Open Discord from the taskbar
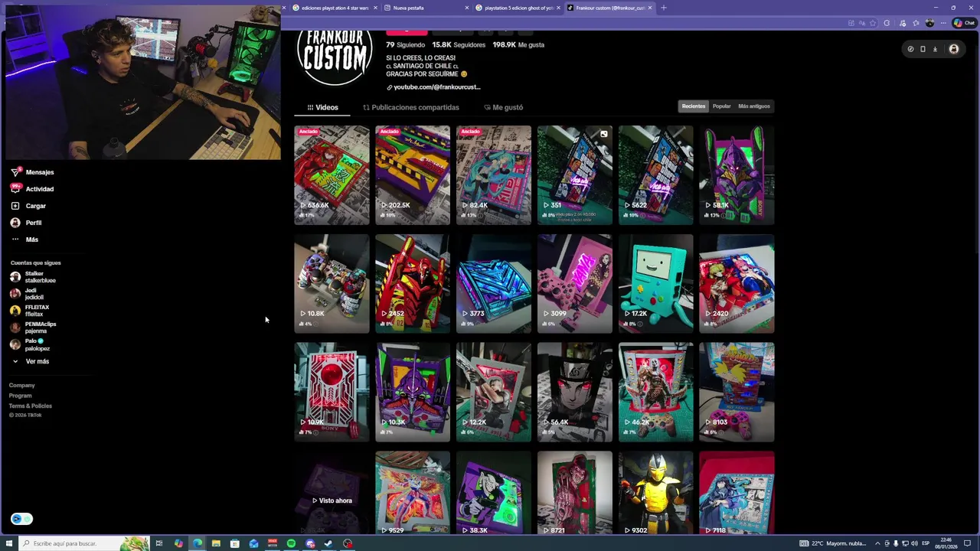980x551 pixels. [x=310, y=543]
